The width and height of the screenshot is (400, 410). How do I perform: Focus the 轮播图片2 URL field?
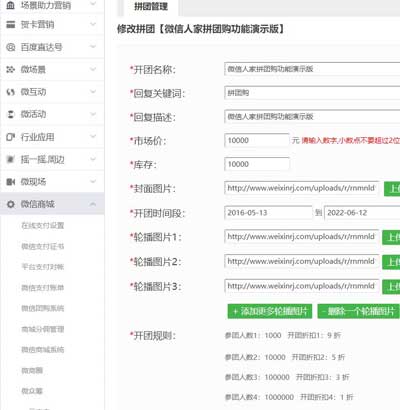pos(302,262)
